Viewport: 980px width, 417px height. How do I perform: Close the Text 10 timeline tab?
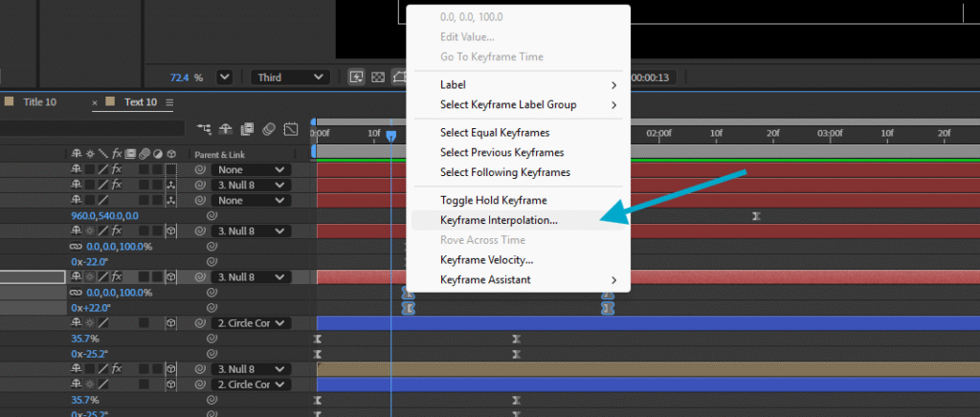coord(95,102)
